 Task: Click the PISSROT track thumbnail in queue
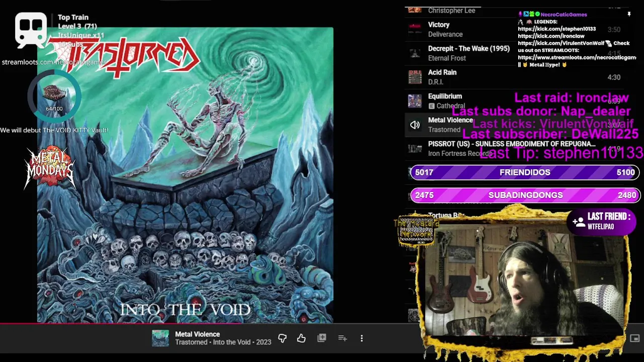pyautogui.click(x=415, y=149)
